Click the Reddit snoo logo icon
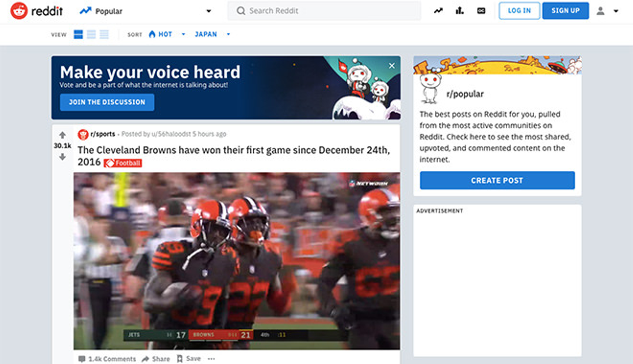This screenshot has height=364, width=633. point(19,11)
